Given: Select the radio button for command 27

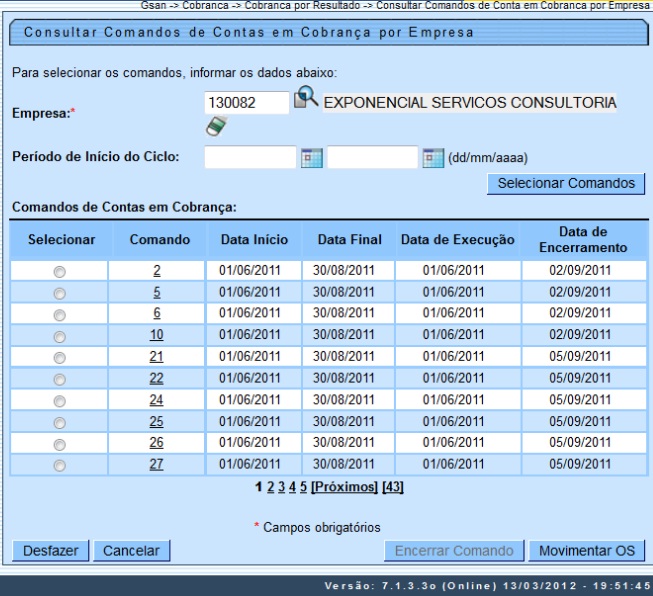Looking at the screenshot, I should [x=60, y=465].
